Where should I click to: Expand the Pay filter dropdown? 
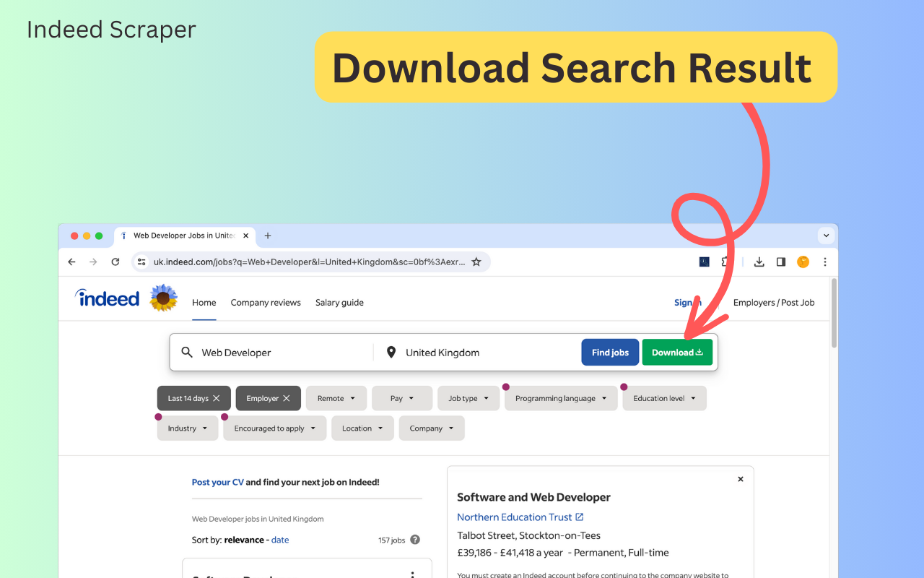point(402,398)
